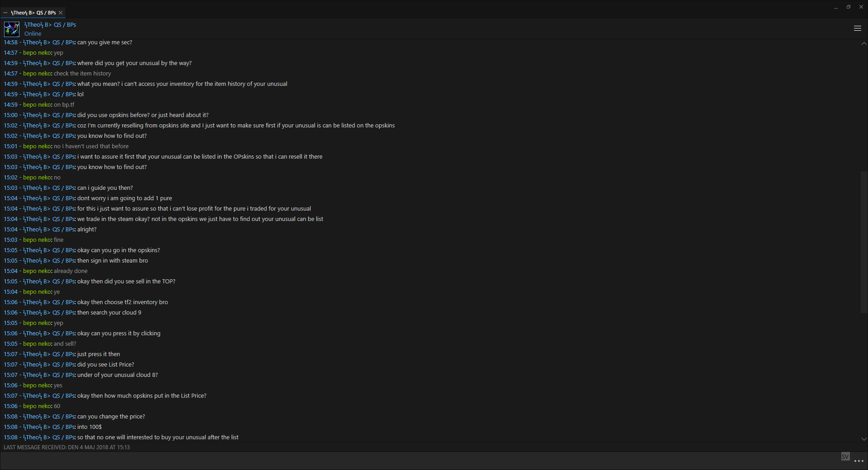This screenshot has height=470, width=868.
Task: Click bepo neko's name on "on bp.tf" message
Action: click(x=37, y=105)
